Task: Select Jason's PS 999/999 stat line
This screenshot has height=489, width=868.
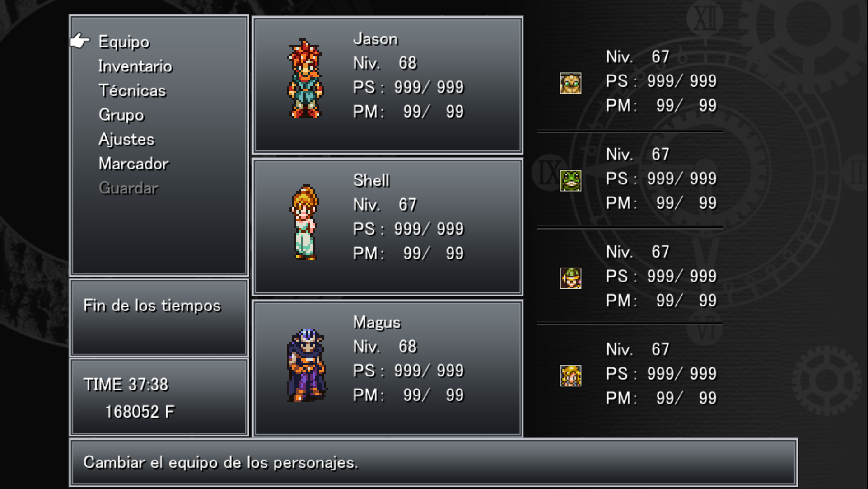Action: click(408, 87)
